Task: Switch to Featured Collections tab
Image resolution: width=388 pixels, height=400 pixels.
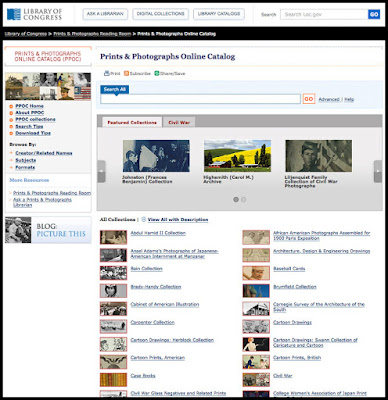Action: 132,122
